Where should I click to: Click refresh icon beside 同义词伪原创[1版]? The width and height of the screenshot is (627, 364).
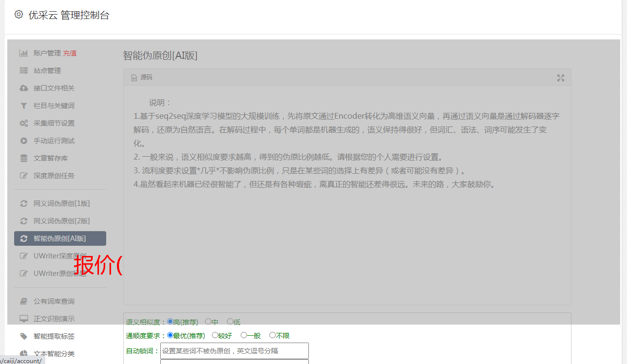(x=23, y=203)
